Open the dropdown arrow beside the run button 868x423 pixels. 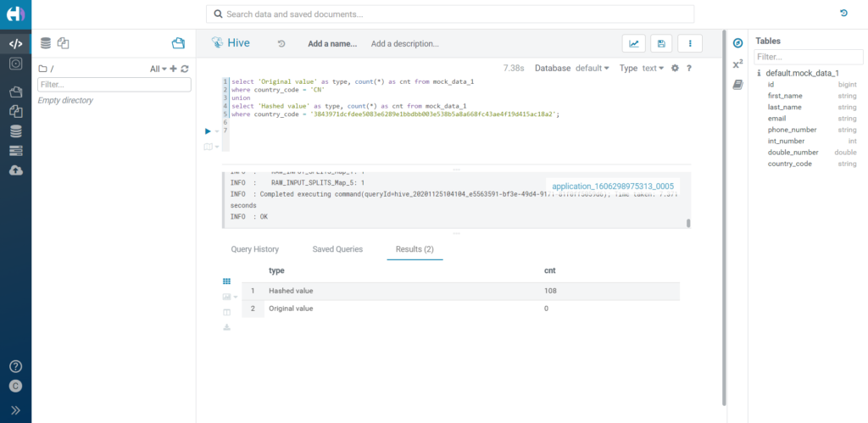coord(217,131)
